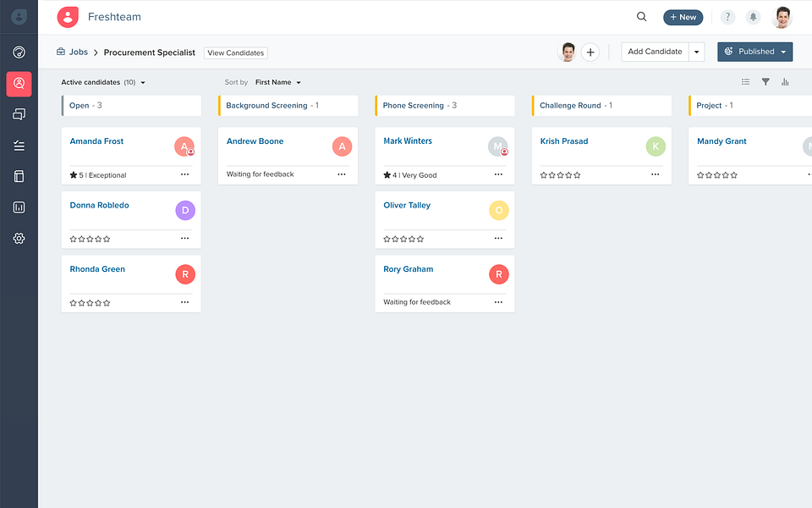
Task: Open more options on Mark Winters card
Action: click(x=498, y=174)
